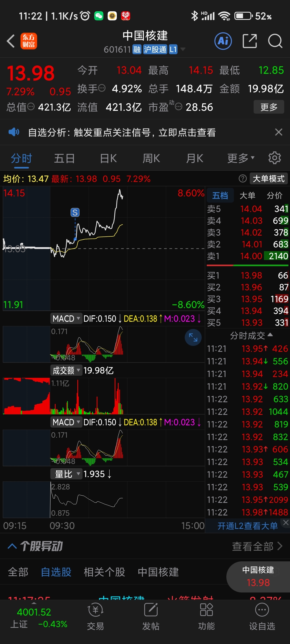Viewport: 290px width, 644px height.
Task: Tap the 自选分析 signal notification text
Action: click(x=122, y=132)
